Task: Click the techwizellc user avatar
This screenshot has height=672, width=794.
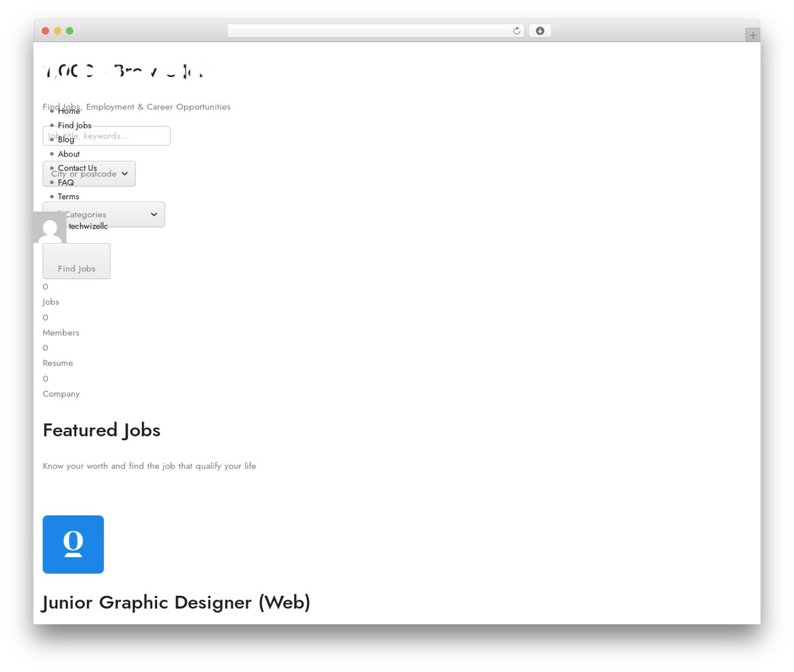Action: click(x=50, y=228)
